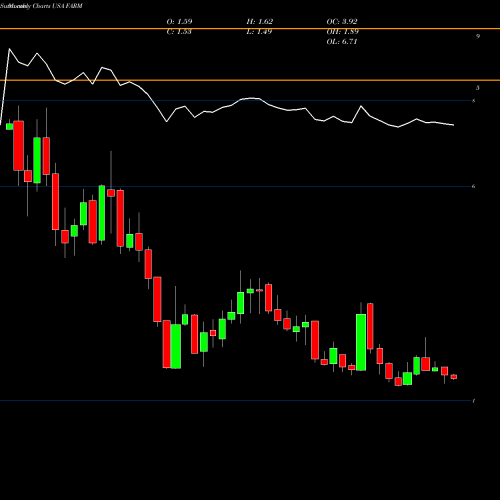Click the 'H: 1.62' high value
The height and width of the screenshot is (500, 500).
[x=260, y=22]
